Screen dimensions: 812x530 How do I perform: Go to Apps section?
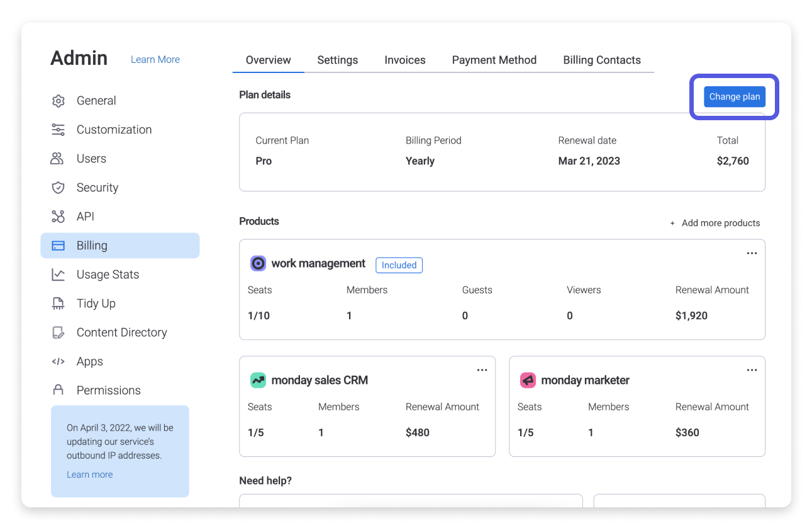90,361
